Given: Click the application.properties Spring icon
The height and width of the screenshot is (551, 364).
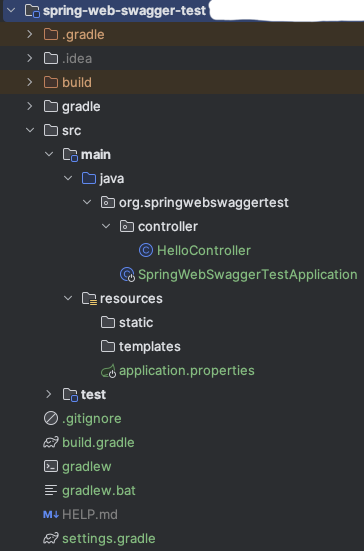Looking at the screenshot, I should (109, 371).
